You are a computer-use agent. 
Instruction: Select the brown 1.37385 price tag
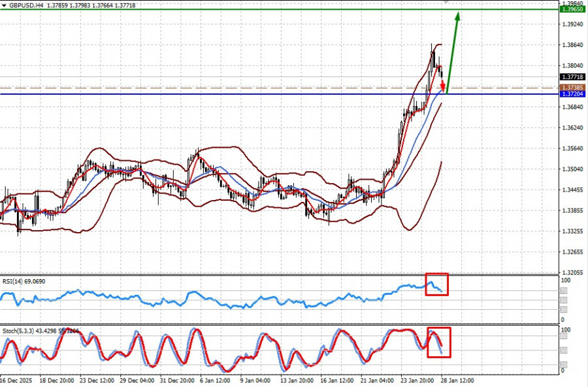tap(572, 88)
